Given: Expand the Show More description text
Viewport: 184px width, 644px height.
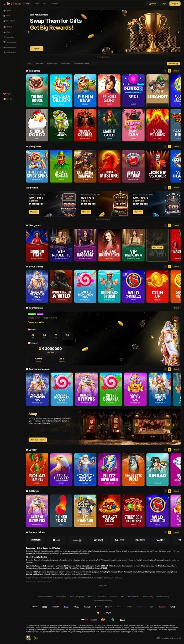Looking at the screenshot, I should click(103, 586).
